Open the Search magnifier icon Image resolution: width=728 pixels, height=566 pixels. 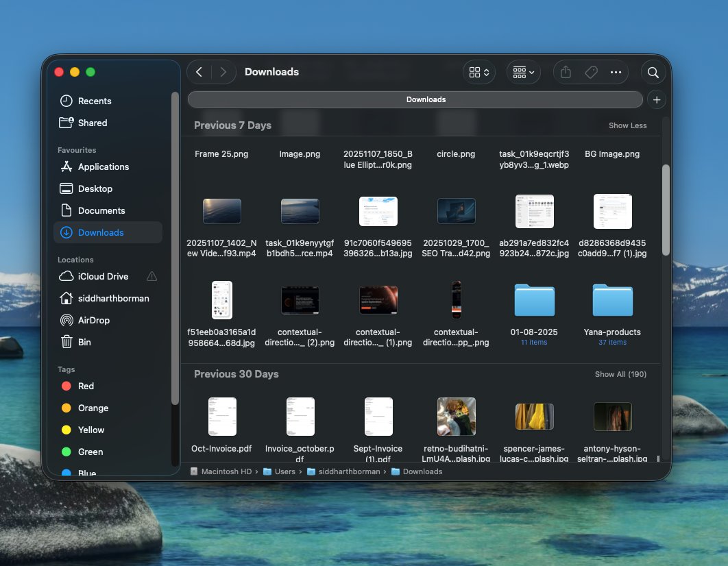click(653, 73)
